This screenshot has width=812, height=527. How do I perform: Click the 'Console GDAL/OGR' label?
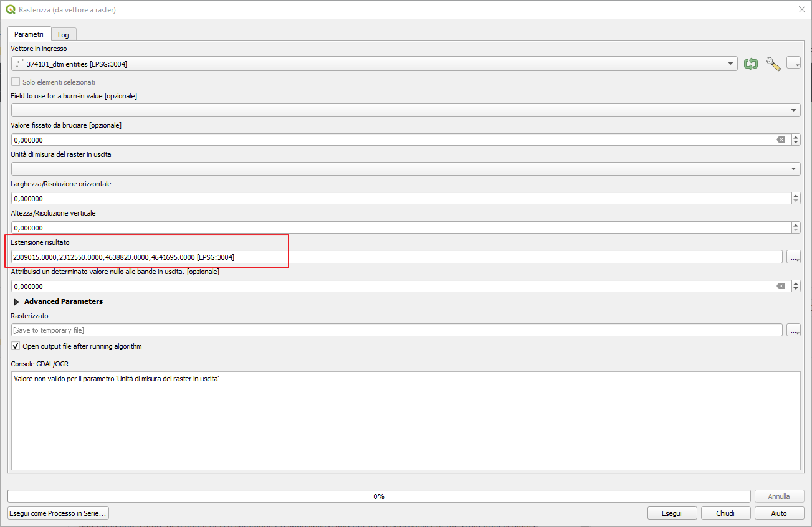click(x=40, y=364)
